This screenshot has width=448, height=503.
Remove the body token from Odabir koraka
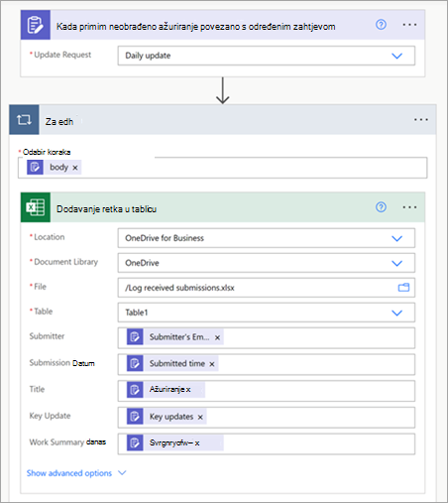[x=75, y=168]
